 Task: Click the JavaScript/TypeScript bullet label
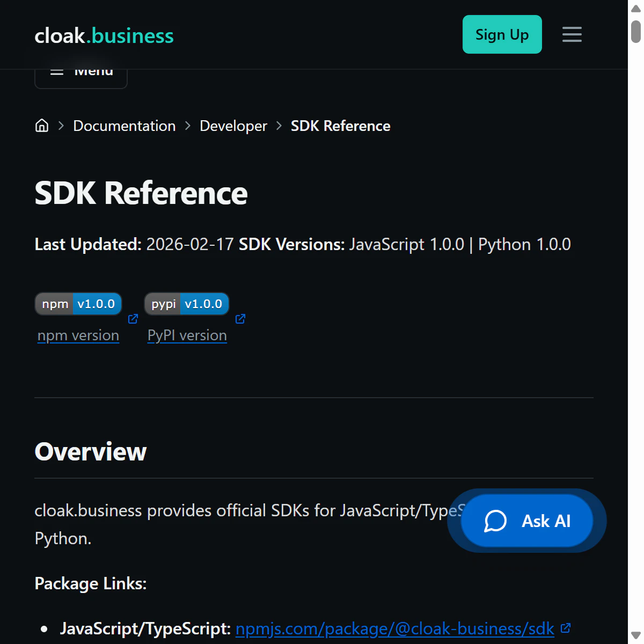coord(145,628)
